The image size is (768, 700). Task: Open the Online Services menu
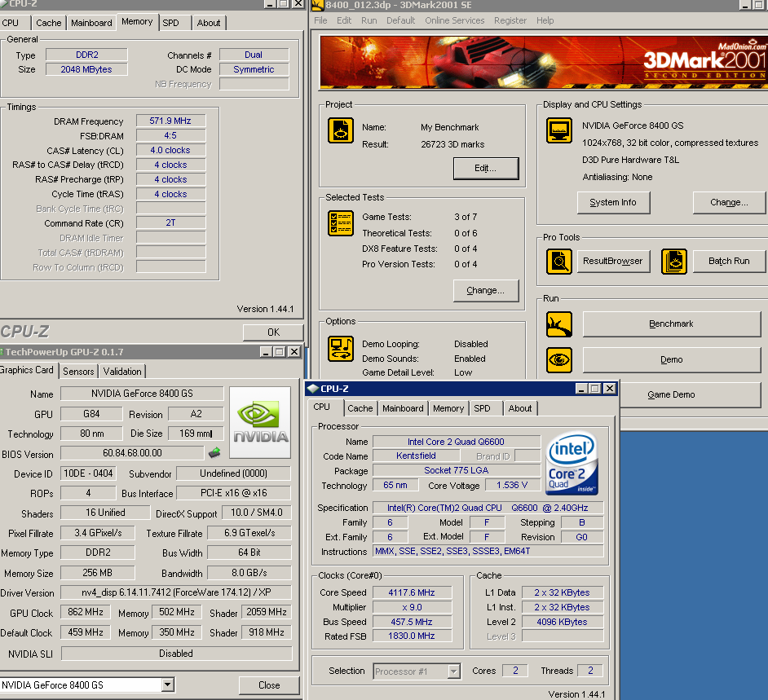(x=455, y=20)
